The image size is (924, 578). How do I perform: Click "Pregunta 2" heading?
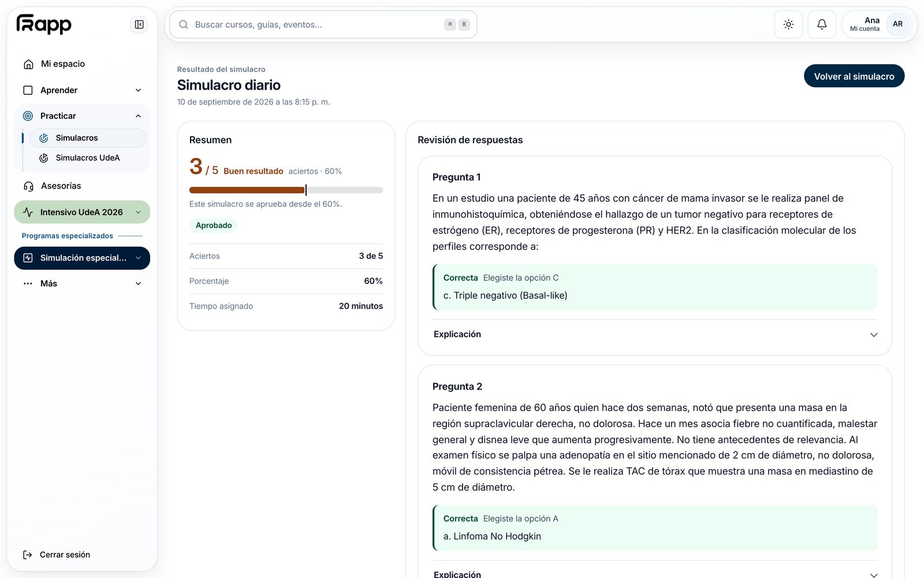457,387
